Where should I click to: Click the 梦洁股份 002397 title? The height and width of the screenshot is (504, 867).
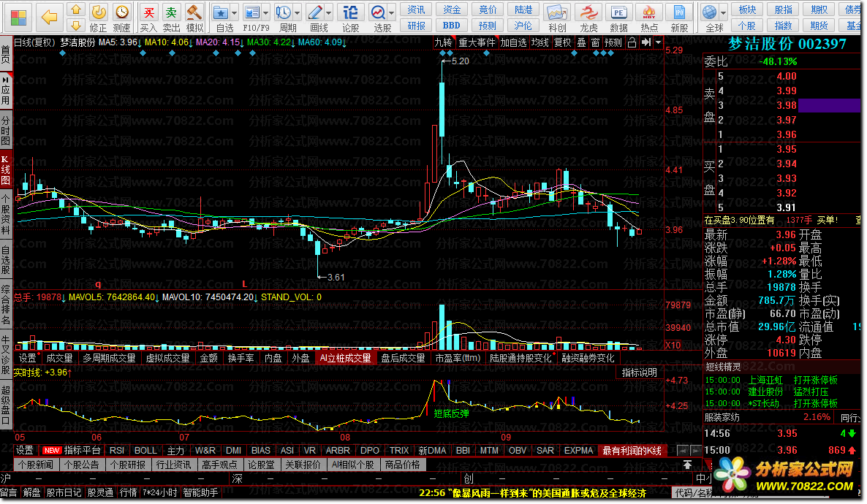pos(787,45)
